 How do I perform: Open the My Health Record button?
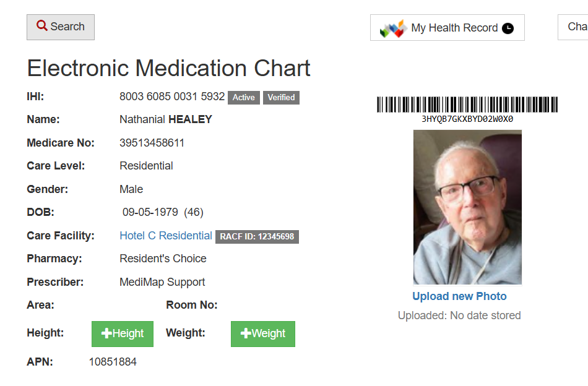[447, 28]
